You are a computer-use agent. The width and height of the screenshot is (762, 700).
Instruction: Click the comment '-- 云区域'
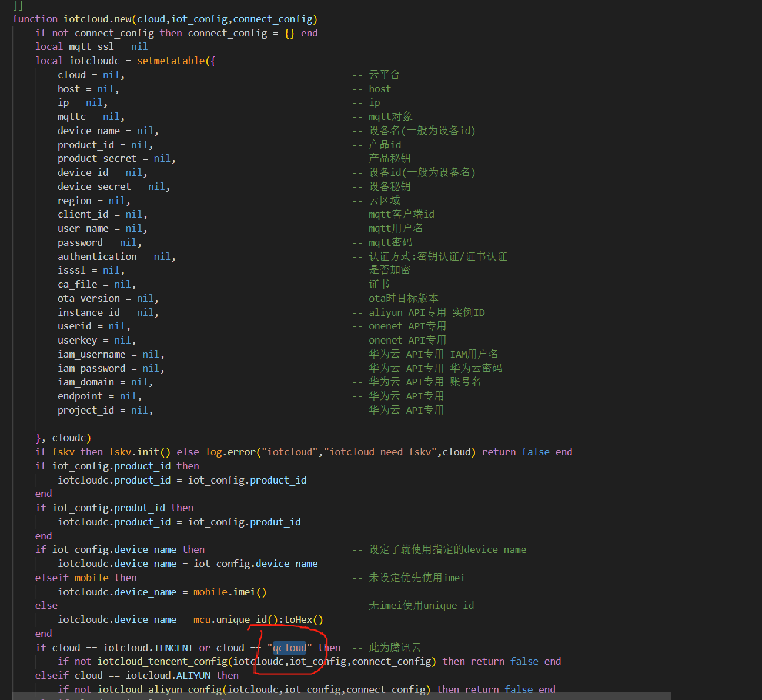(376, 201)
